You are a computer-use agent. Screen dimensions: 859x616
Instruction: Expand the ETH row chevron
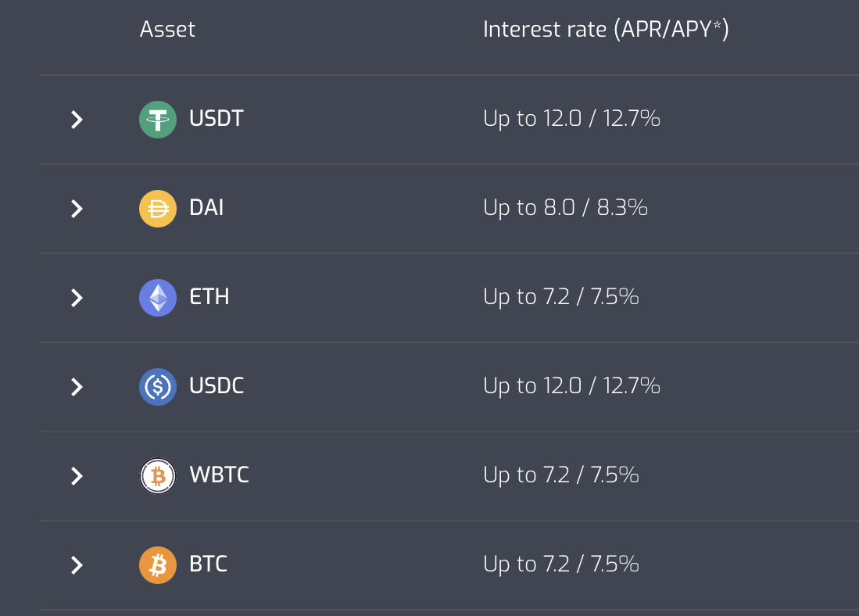pyautogui.click(x=77, y=298)
